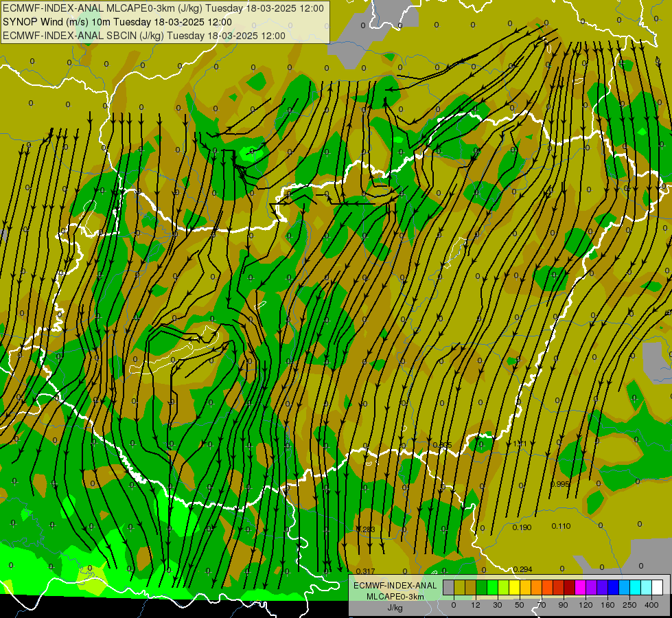Viewport: 672px width, 618px height.
Task: Click the map value 0.283
Action: (x=366, y=529)
